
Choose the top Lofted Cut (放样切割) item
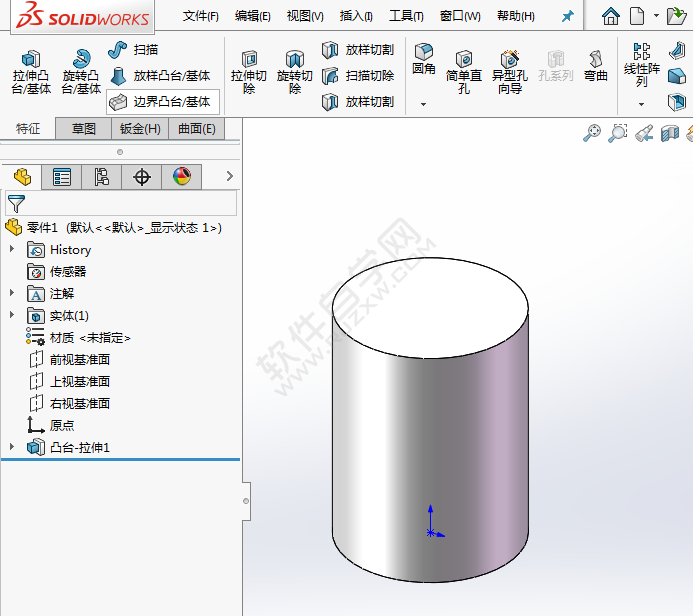(x=358, y=50)
